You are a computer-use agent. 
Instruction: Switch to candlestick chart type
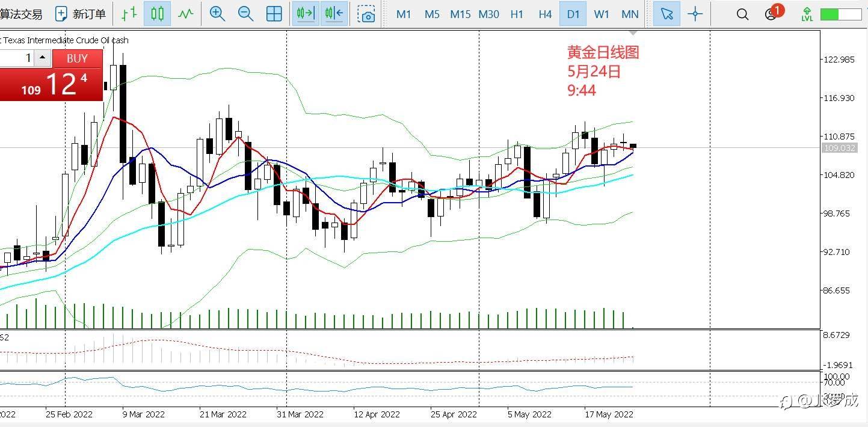pos(157,14)
